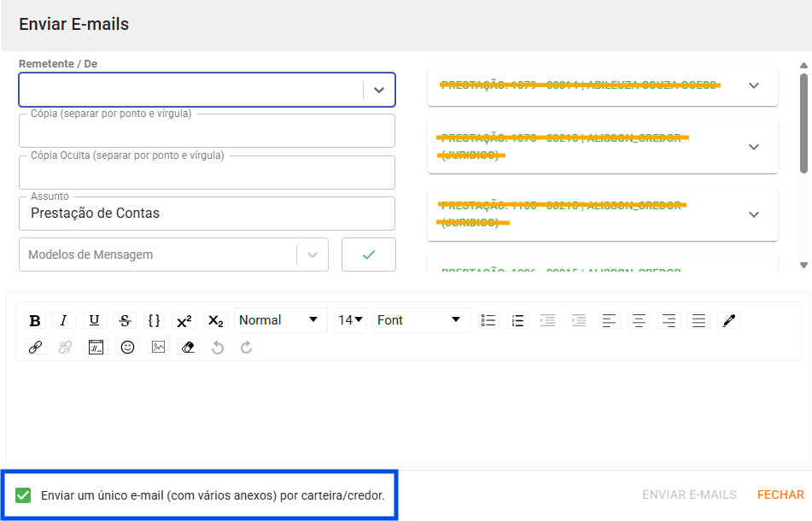Open the text color picker
This screenshot has width=812, height=521.
click(x=728, y=320)
